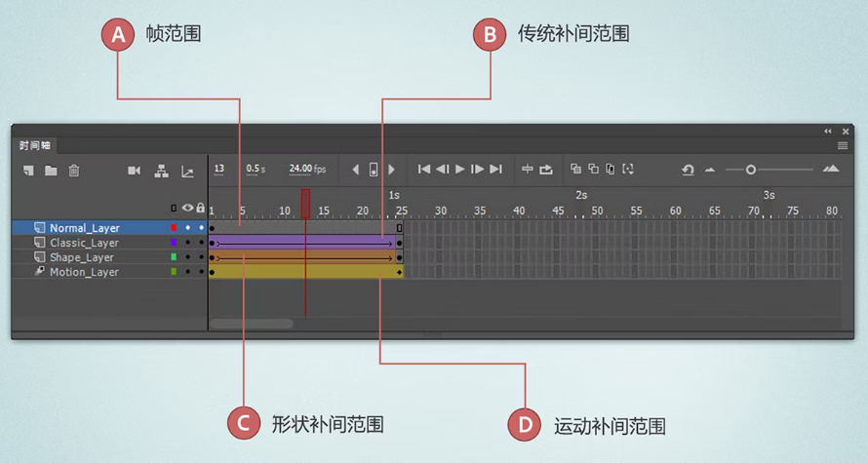Click the layer depth graph icon

[187, 172]
